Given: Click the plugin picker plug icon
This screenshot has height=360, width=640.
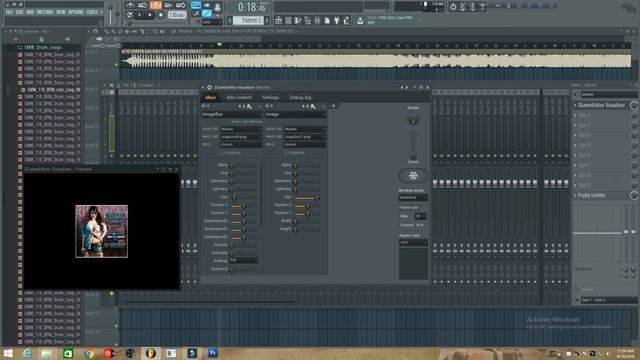Looking at the screenshot, I should point(337,20).
